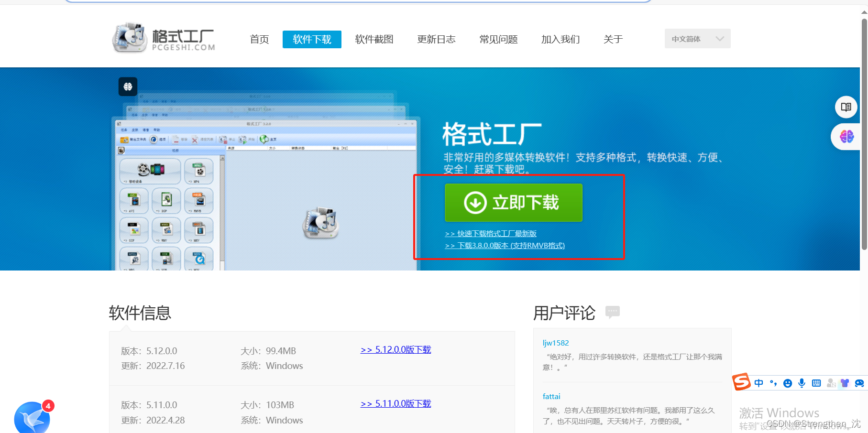
Task: Open the Sogou skin shirt icon
Action: tap(845, 383)
